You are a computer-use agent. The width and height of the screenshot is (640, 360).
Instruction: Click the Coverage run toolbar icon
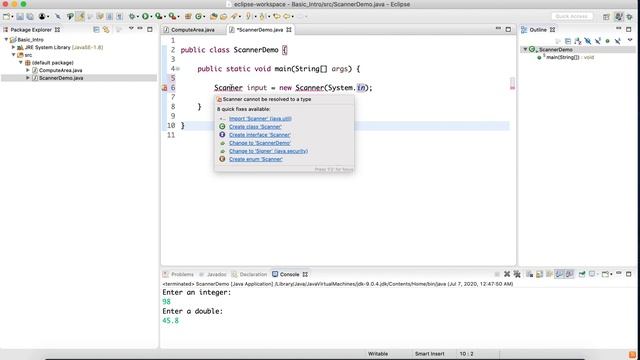[x=158, y=16]
